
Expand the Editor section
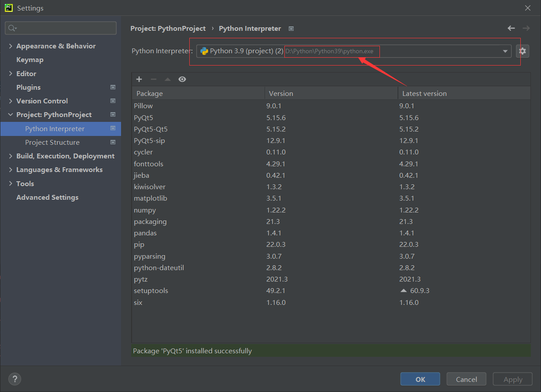(x=11, y=73)
